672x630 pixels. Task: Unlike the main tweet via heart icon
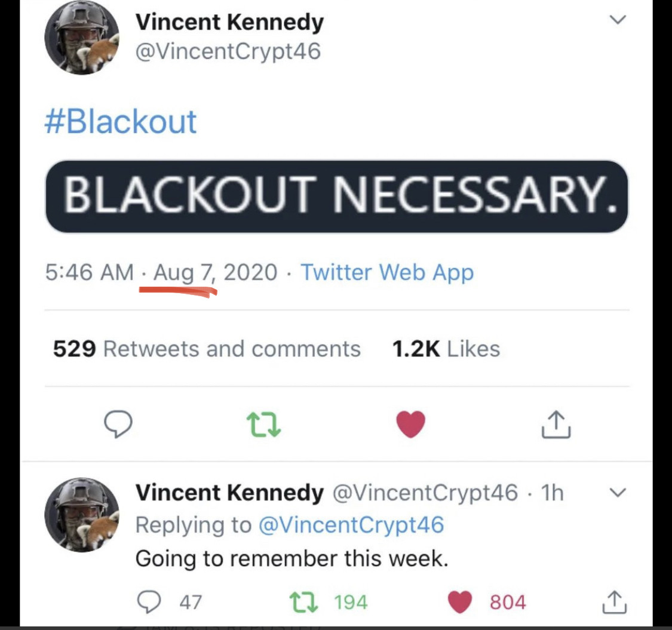411,425
